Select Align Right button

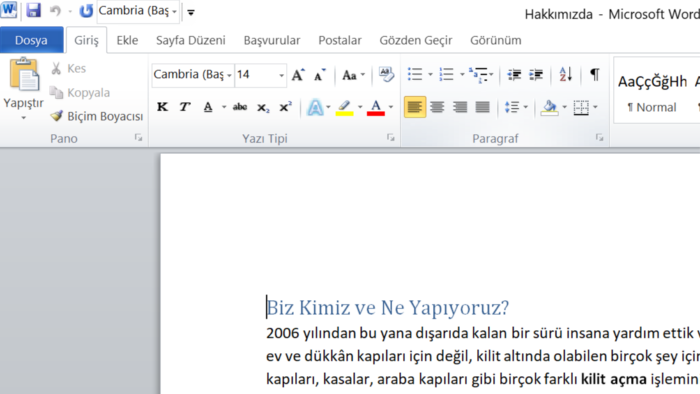460,107
